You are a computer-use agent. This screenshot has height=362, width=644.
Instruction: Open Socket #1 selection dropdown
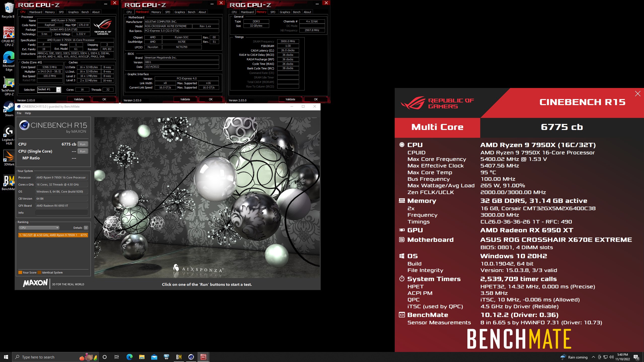(49, 89)
